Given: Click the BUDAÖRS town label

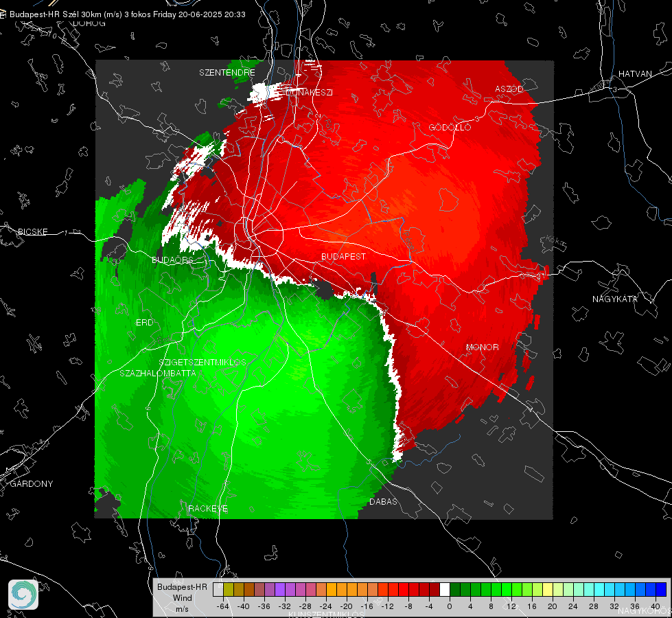Looking at the screenshot, I should point(172,260).
